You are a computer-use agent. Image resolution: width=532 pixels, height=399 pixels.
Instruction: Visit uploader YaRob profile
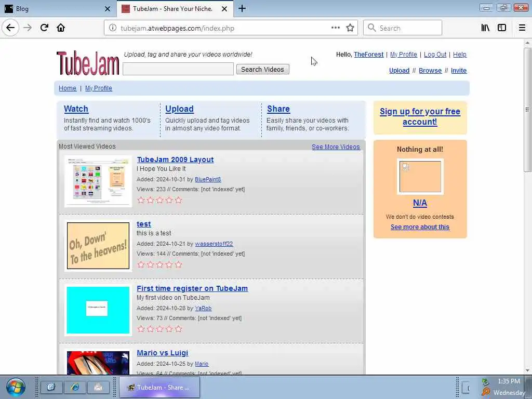[x=203, y=309]
